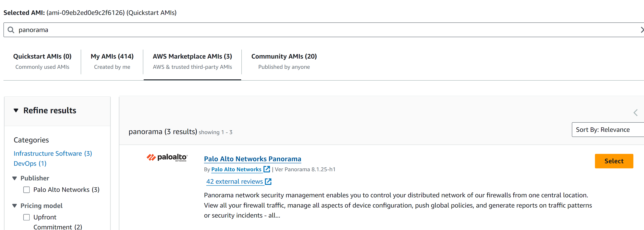The height and width of the screenshot is (230, 644).
Task: Switch to Quickstart AMIs tab
Action: pos(42,61)
